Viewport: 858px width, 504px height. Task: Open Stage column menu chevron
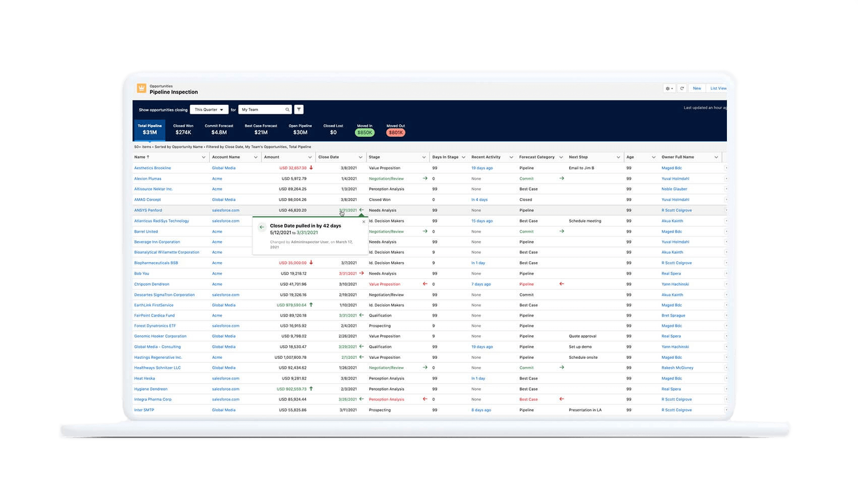coord(424,157)
